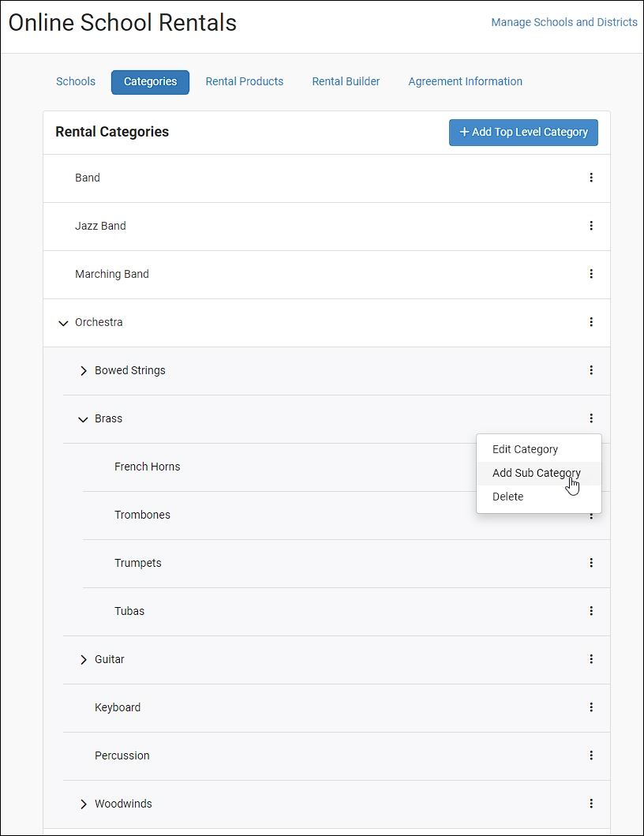The image size is (644, 836).
Task: Expand the Bowed Strings category
Action: (x=83, y=370)
